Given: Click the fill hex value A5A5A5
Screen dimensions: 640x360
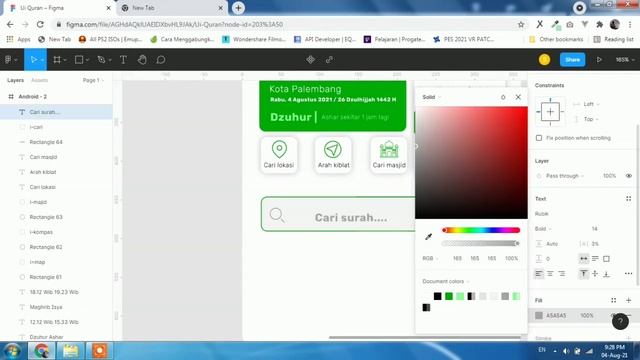Looking at the screenshot, I should coord(556,316).
